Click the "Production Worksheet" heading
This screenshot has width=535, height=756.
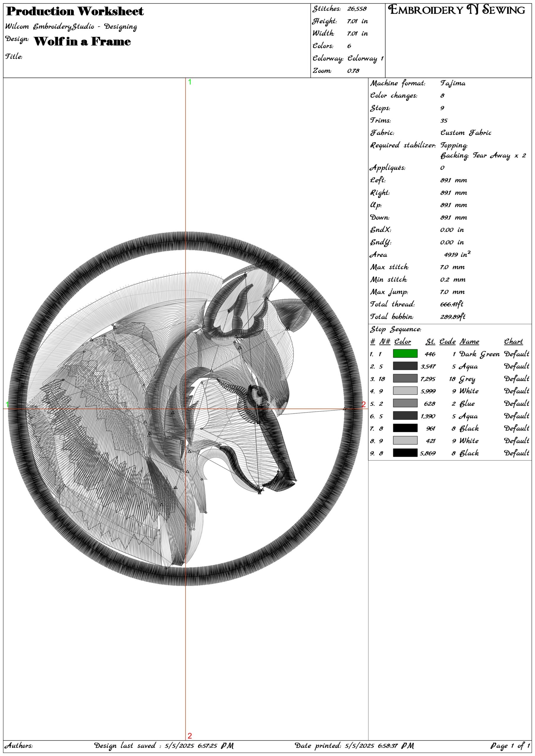click(x=75, y=12)
